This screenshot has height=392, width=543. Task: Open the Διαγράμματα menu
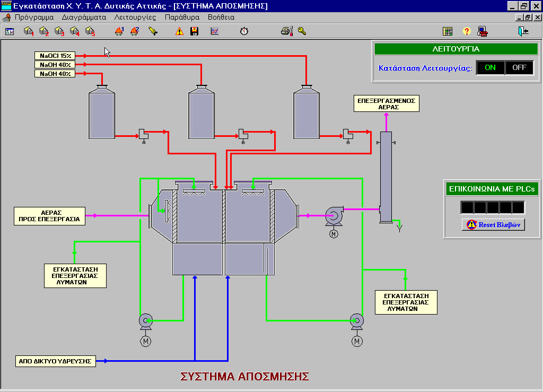(x=84, y=17)
